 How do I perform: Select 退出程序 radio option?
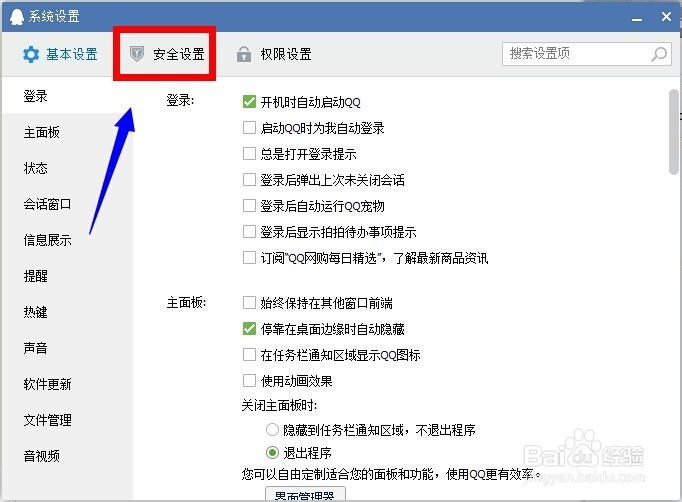272,453
